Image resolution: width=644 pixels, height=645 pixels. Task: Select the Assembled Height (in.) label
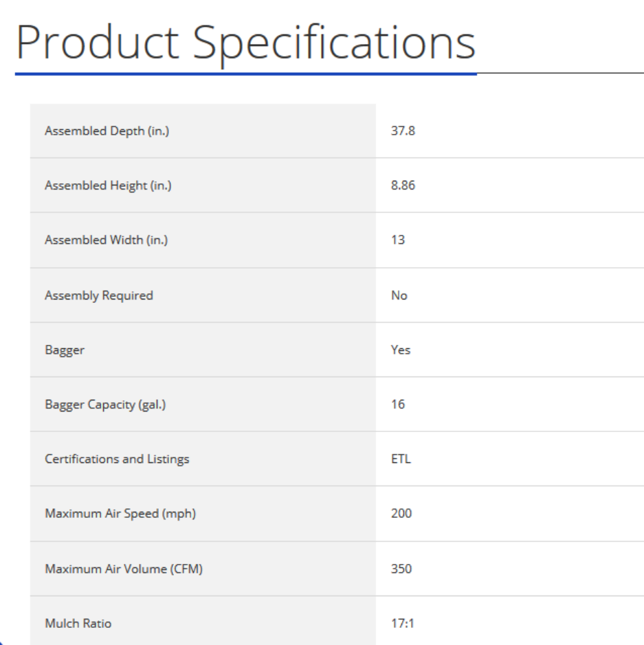108,185
